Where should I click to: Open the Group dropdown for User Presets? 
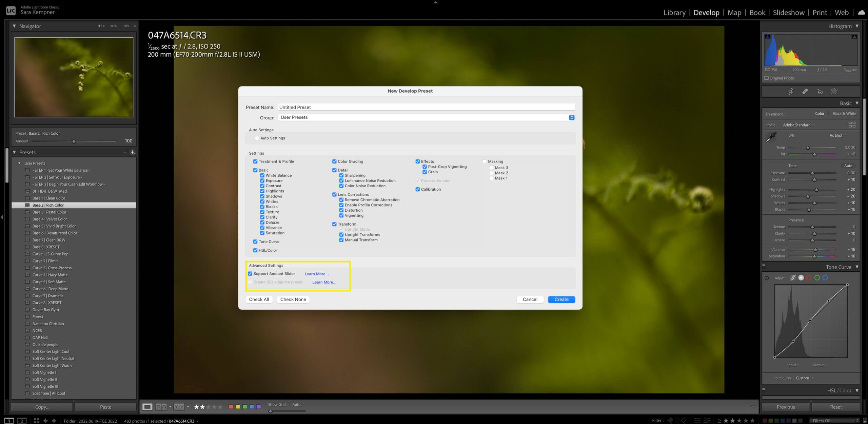pos(571,117)
